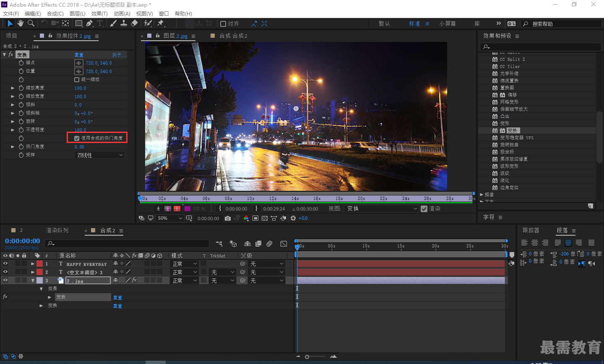Viewport: 604px width, 364px height.
Task: Open the 效果(T) menu
Action: (99, 13)
